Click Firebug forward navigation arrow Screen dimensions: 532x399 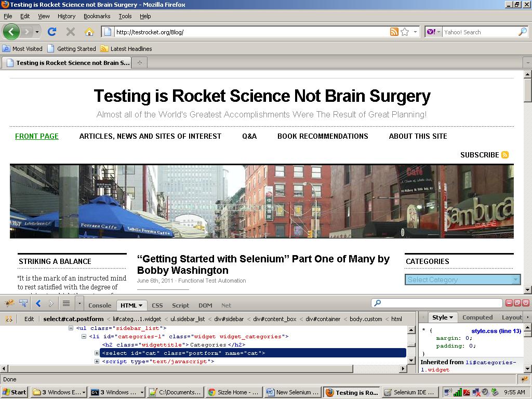pyautogui.click(x=51, y=303)
